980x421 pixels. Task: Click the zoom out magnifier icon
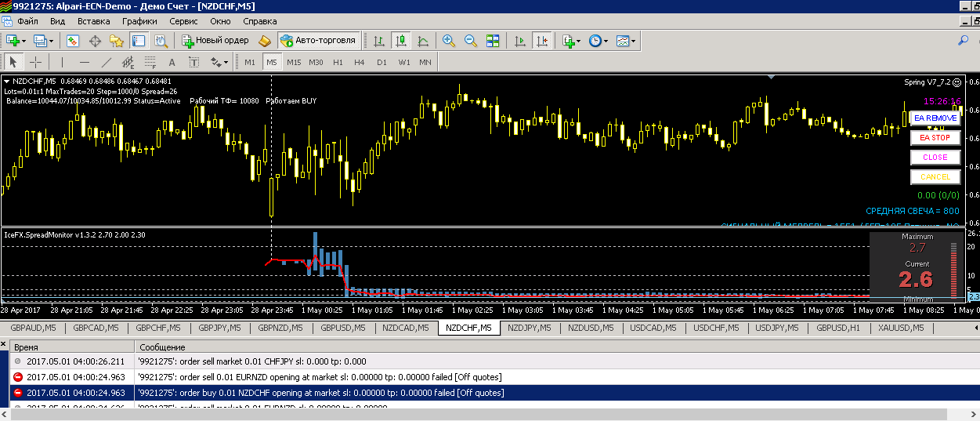pyautogui.click(x=471, y=40)
